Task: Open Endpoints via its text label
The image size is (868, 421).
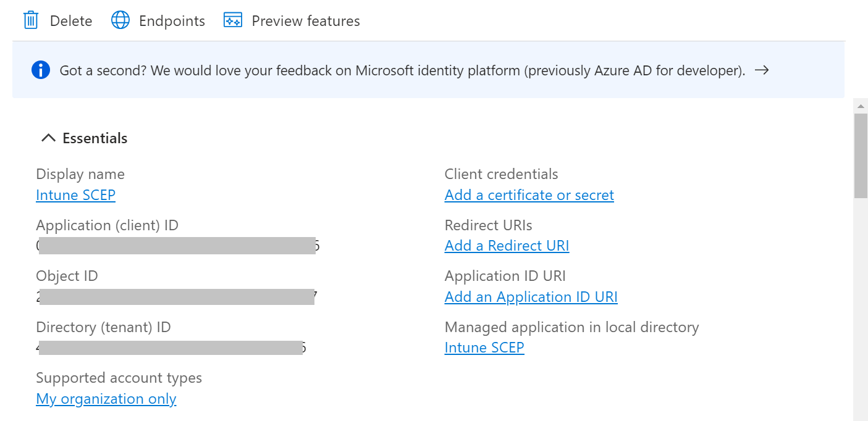Action: click(x=172, y=21)
